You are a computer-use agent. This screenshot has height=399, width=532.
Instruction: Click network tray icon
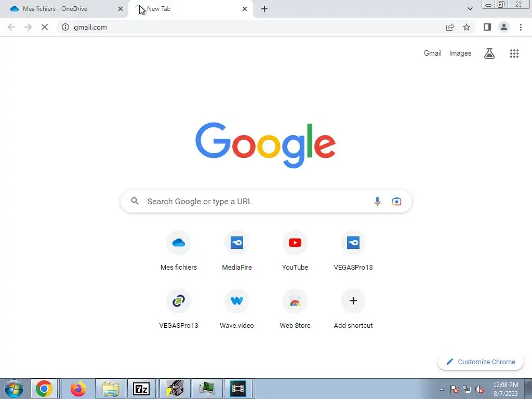pyautogui.click(x=467, y=389)
